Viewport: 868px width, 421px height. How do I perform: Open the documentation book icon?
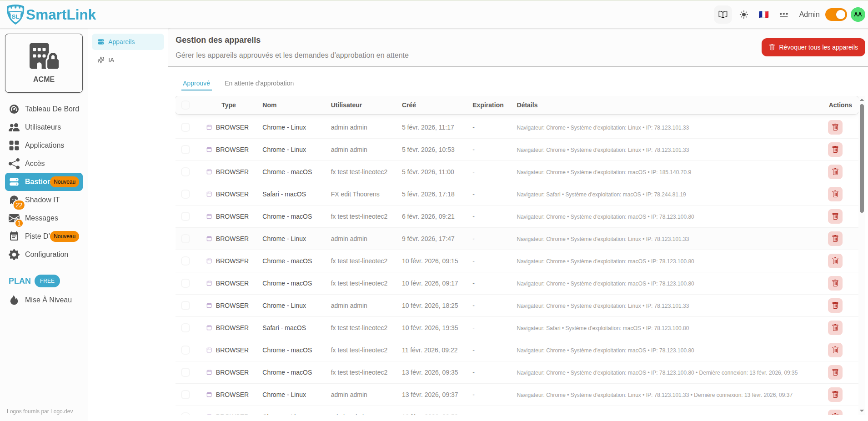pyautogui.click(x=722, y=15)
